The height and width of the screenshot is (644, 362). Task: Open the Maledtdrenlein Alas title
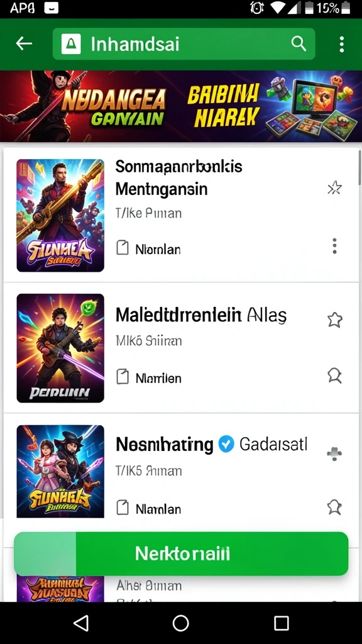click(x=201, y=316)
